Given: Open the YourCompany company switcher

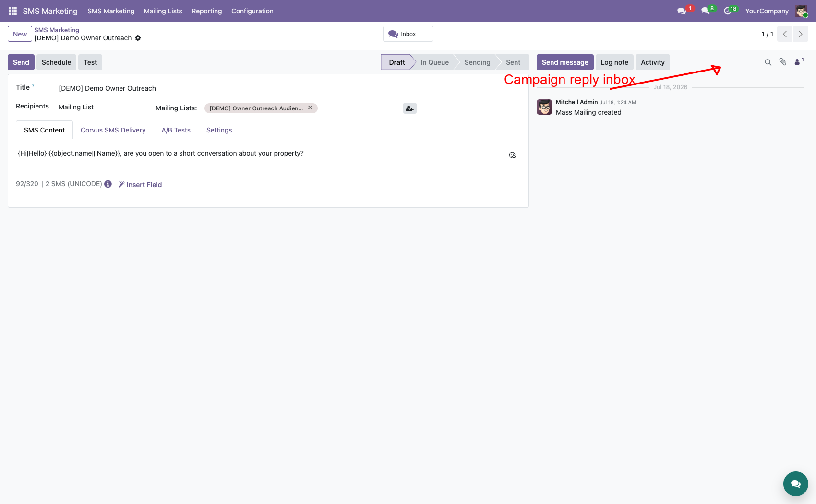Looking at the screenshot, I should 767,11.
